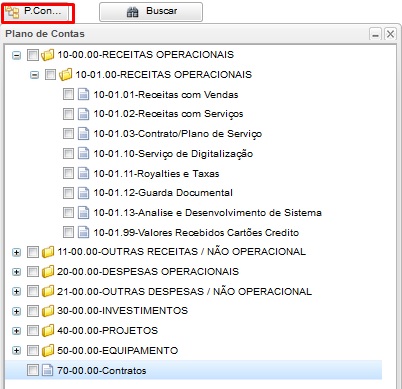
Task: Select the 10-01.02-Receitas com Serviços label
Action: (168, 114)
